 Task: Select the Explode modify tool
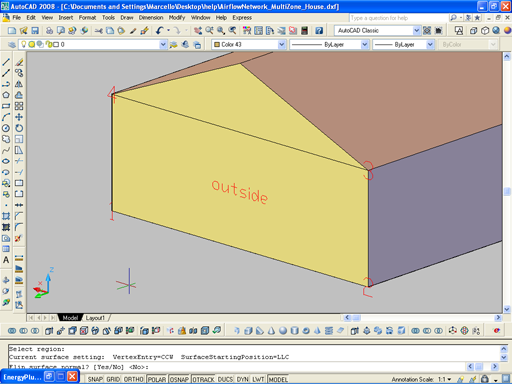coord(19,238)
